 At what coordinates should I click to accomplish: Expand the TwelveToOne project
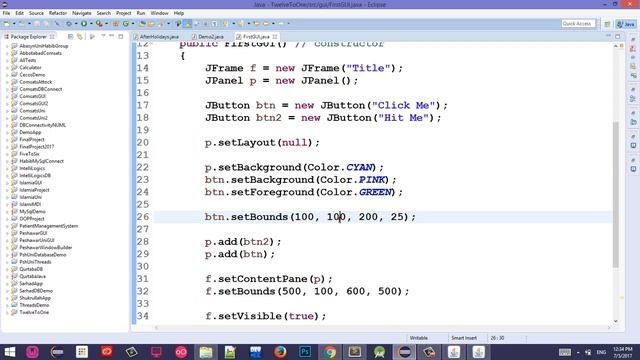click(7, 312)
